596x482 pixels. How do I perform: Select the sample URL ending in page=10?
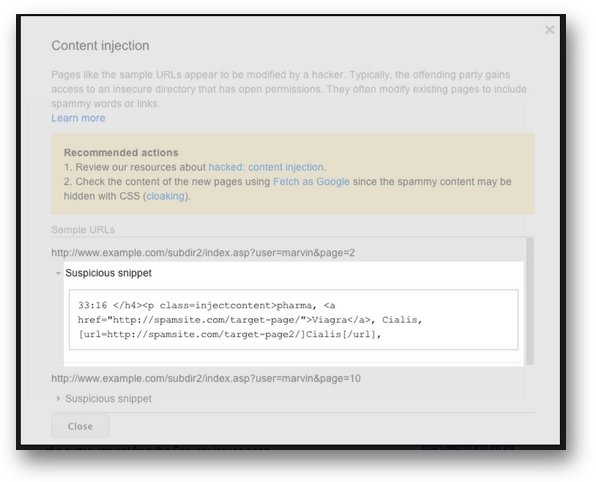(x=206, y=379)
